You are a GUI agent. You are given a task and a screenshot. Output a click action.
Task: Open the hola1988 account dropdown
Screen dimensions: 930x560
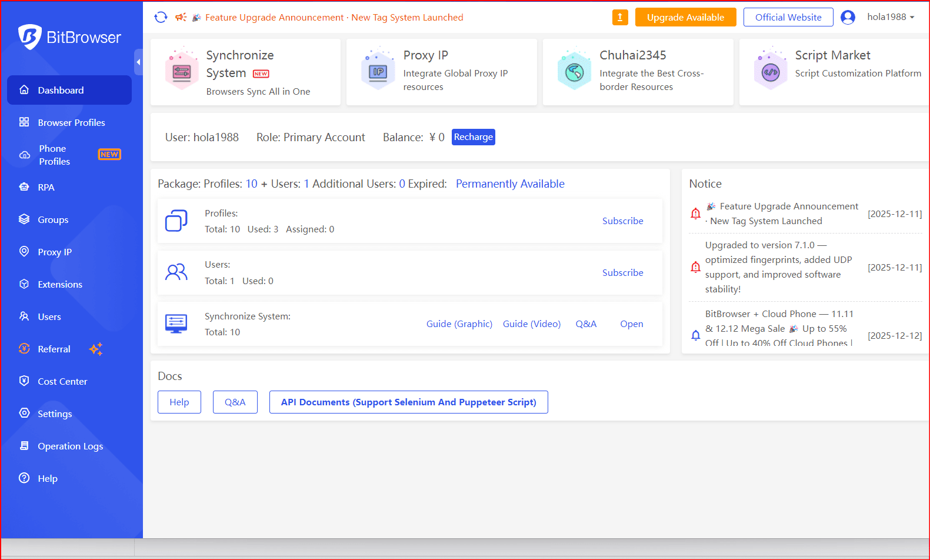[x=891, y=17]
